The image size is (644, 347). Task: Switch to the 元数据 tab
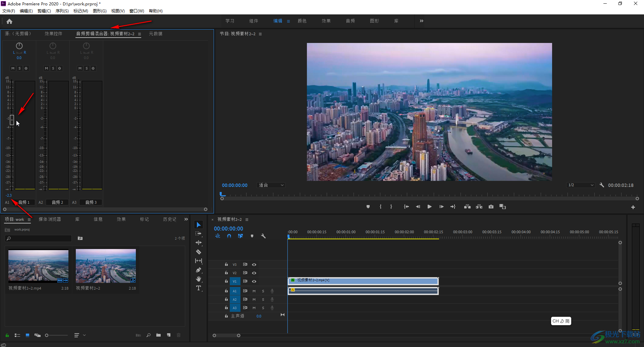click(156, 34)
